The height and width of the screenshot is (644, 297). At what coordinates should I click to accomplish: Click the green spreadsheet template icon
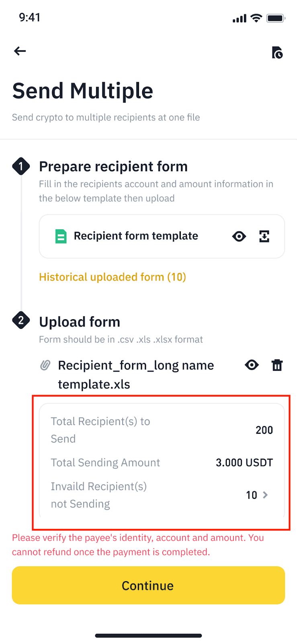(x=61, y=236)
